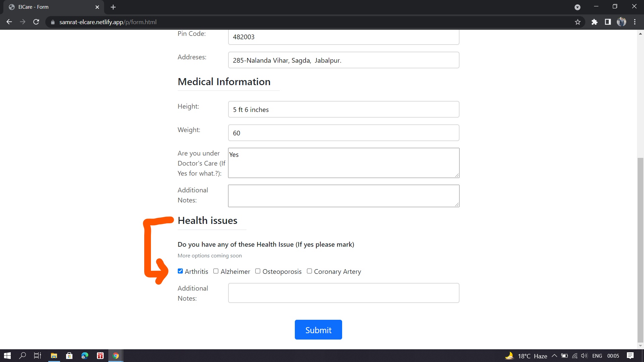644x362 pixels.
Task: Open Task View on the taskbar
Action: tap(37, 355)
